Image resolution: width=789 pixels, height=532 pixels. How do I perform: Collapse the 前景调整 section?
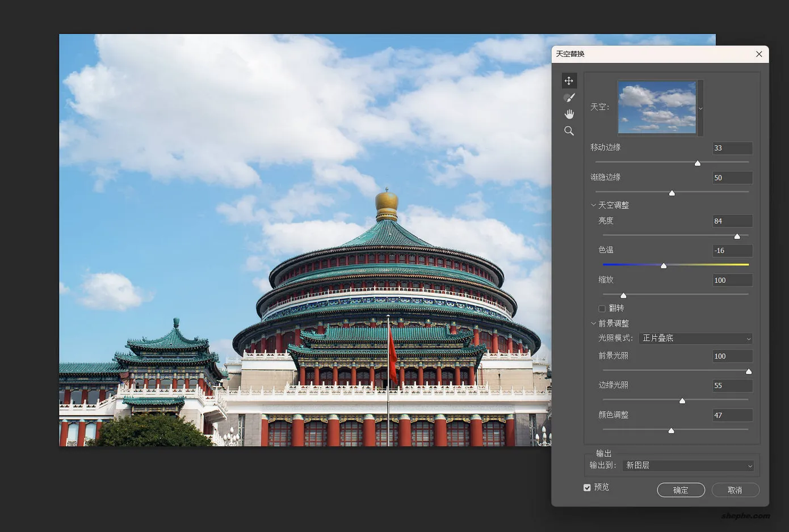click(593, 323)
